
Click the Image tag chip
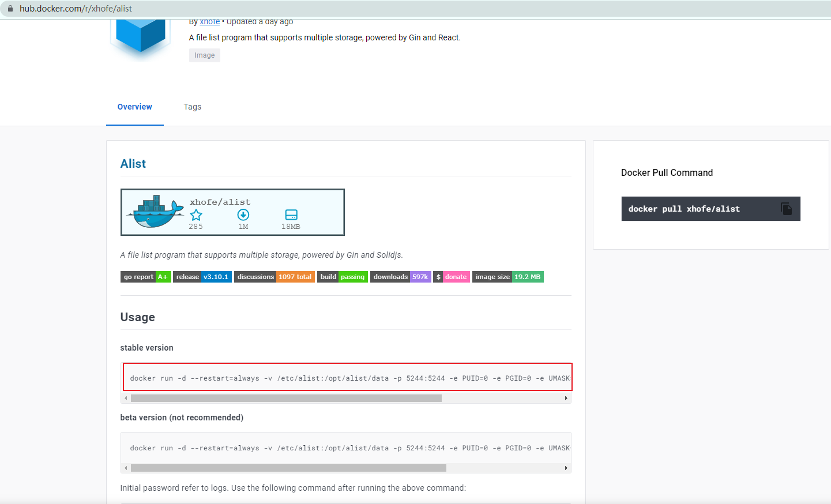pyautogui.click(x=205, y=55)
